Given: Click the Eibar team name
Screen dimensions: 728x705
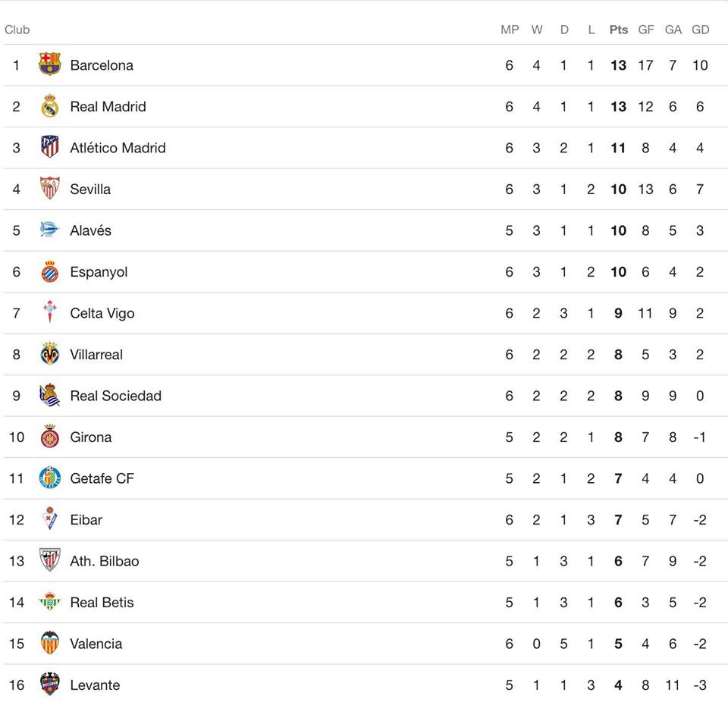Looking at the screenshot, I should [x=86, y=520].
